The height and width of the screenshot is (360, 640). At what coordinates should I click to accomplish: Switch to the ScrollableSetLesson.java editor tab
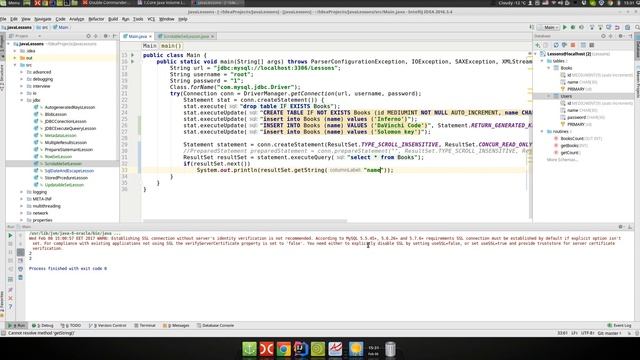[186, 36]
